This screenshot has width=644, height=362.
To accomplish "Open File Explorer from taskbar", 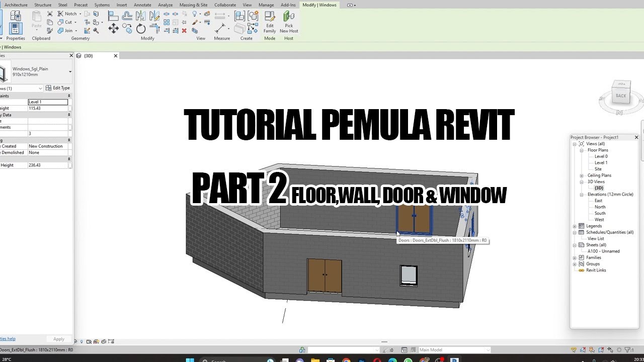I will coord(315,360).
